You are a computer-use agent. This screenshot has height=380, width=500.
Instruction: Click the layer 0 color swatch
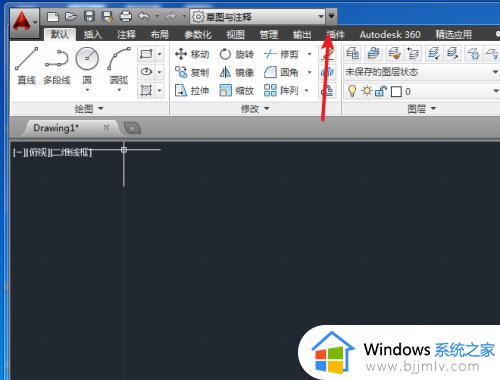click(396, 91)
